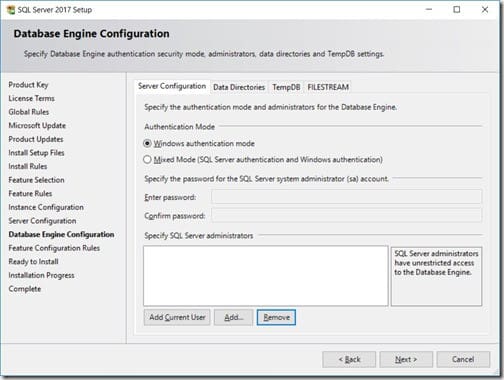Click the administrators unrestricted access description text
The height and width of the screenshot is (380, 504).
[x=436, y=263]
